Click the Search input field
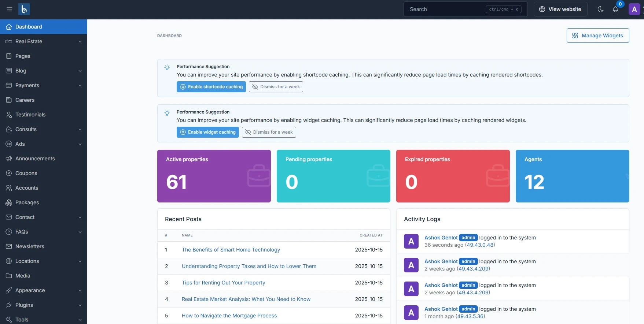644x324 pixels. [x=445, y=9]
